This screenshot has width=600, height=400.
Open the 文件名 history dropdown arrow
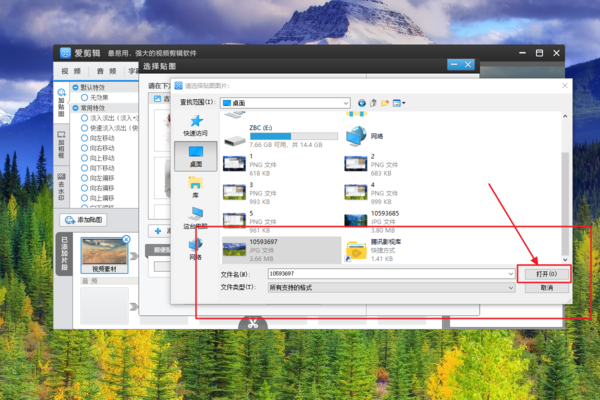point(510,274)
